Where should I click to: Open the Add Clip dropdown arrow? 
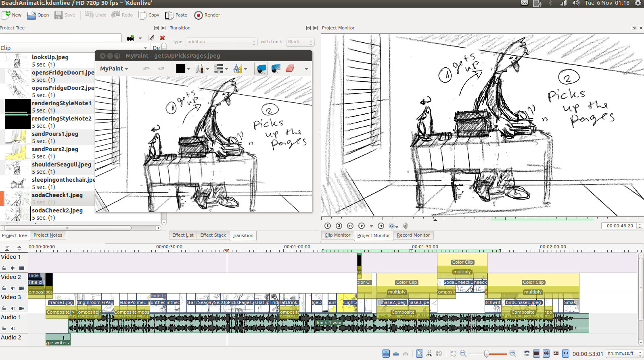(140, 39)
